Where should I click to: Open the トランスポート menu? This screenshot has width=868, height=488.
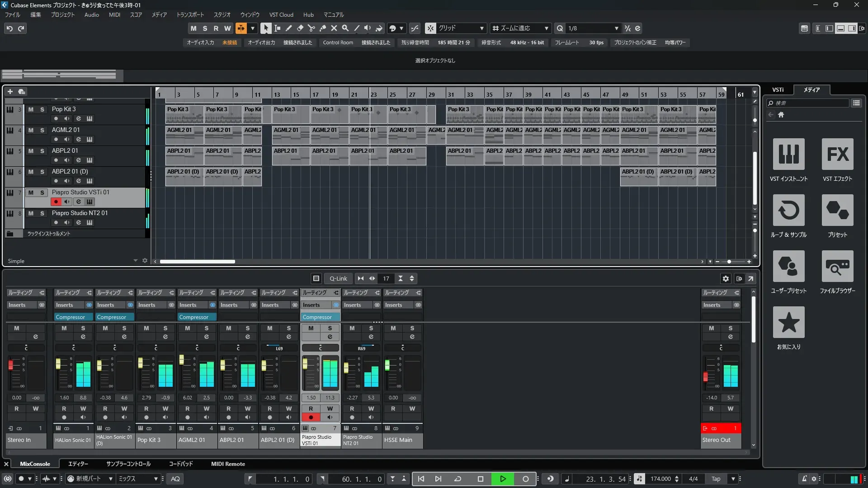click(190, 15)
